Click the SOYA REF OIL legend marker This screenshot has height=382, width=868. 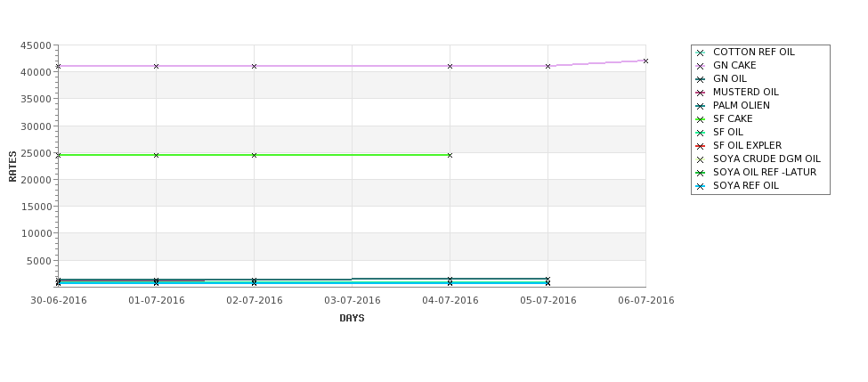click(x=701, y=186)
